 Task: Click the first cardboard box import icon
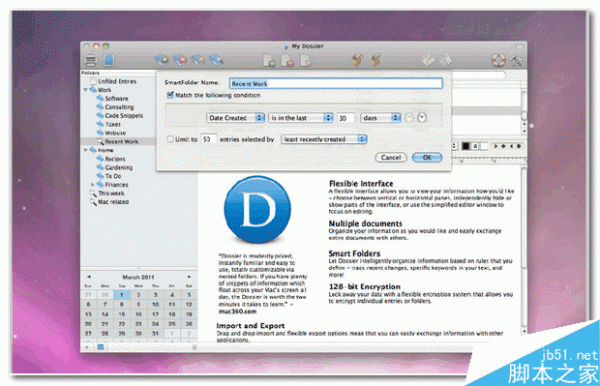(357, 60)
